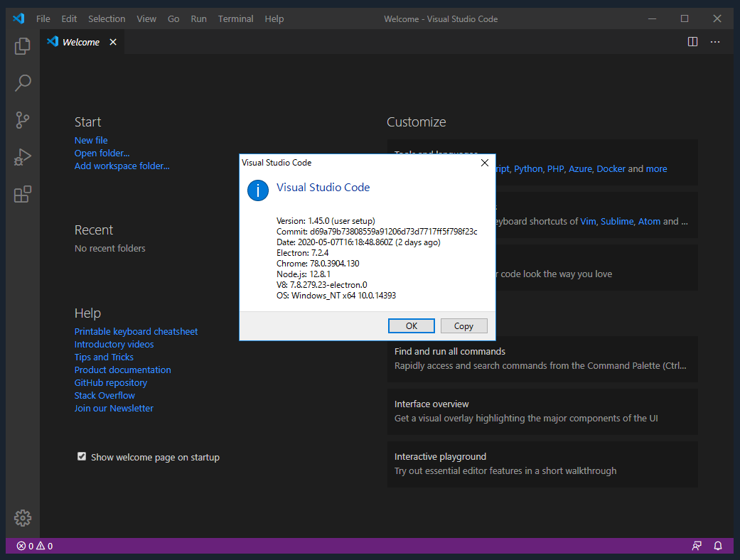Click the 'more' languages link

tap(656, 169)
